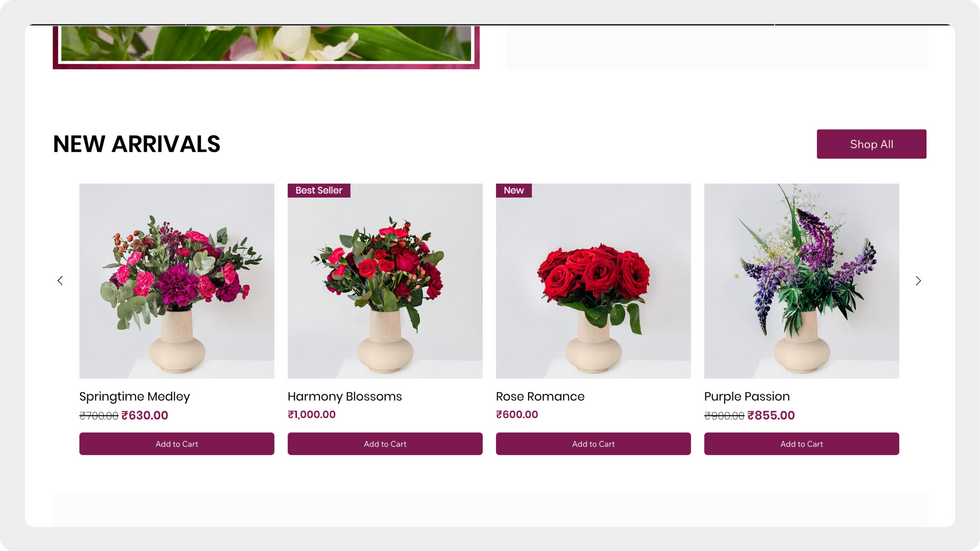
Task: Add Purple Passion to cart
Action: coord(801,444)
